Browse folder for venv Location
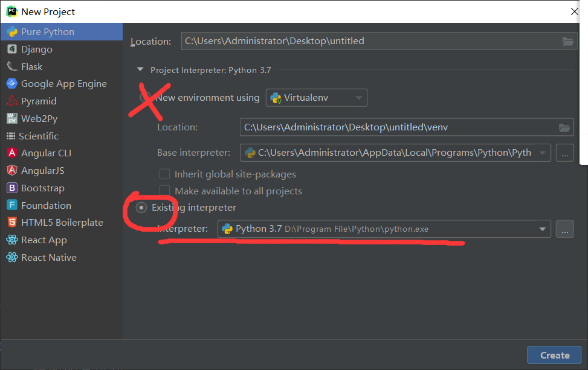 564,127
